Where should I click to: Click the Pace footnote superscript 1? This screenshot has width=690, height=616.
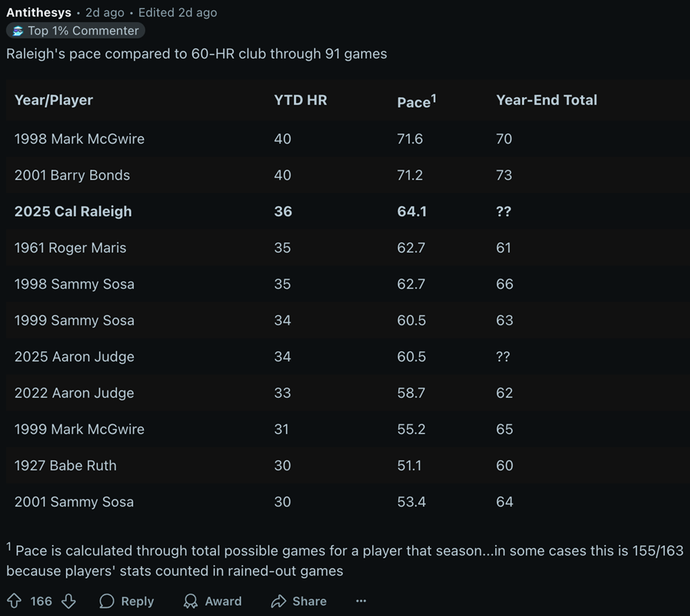pos(433,97)
